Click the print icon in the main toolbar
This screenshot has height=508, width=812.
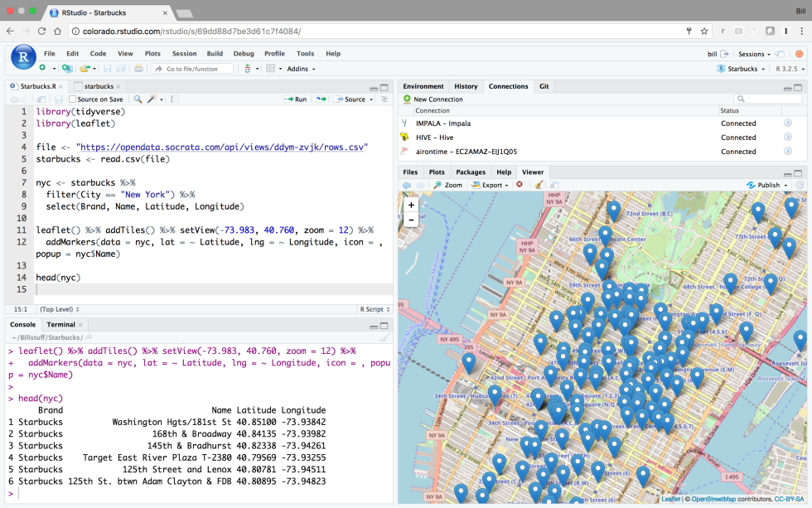click(138, 69)
